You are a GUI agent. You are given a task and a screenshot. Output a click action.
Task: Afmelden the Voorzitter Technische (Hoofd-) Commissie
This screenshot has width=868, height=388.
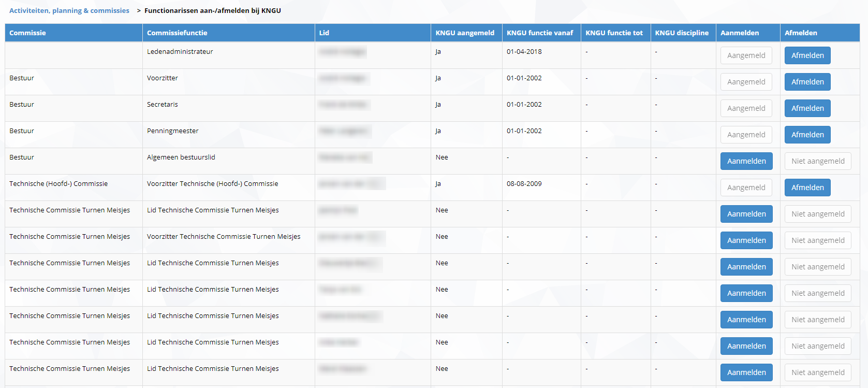tap(807, 188)
